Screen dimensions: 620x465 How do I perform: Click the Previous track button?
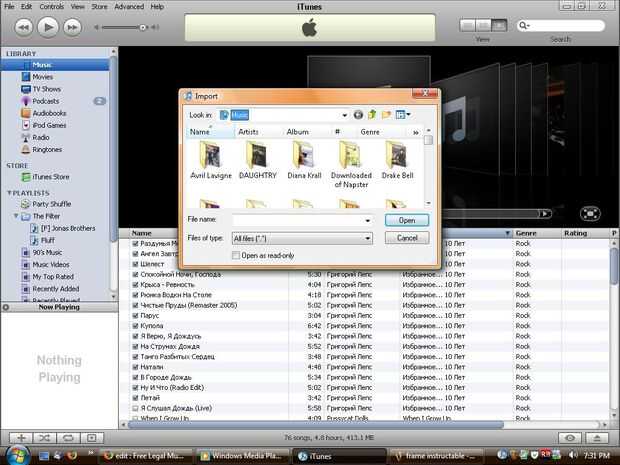[23, 27]
